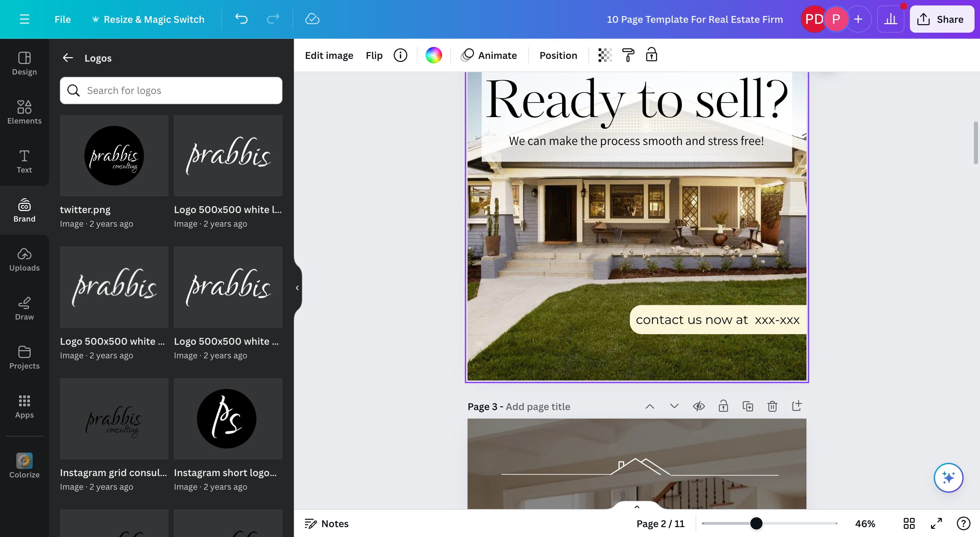Open the Elements sidebar panel
980x537 pixels.
(x=24, y=112)
